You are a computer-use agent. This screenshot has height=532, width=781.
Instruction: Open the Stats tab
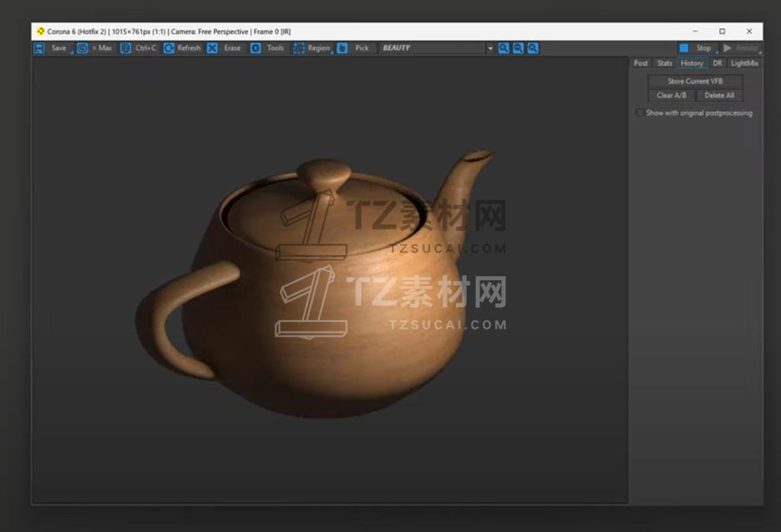tap(665, 63)
